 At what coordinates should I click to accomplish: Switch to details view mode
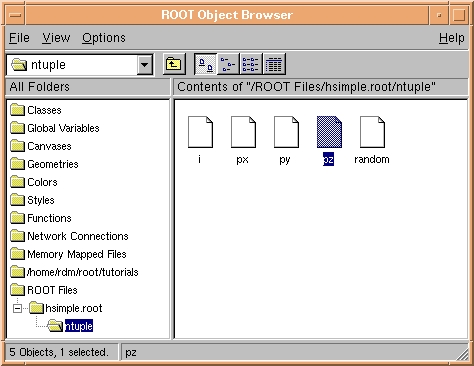click(274, 64)
